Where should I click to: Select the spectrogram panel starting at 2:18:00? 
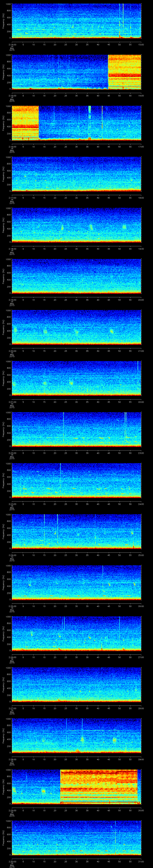[x=77, y=225]
